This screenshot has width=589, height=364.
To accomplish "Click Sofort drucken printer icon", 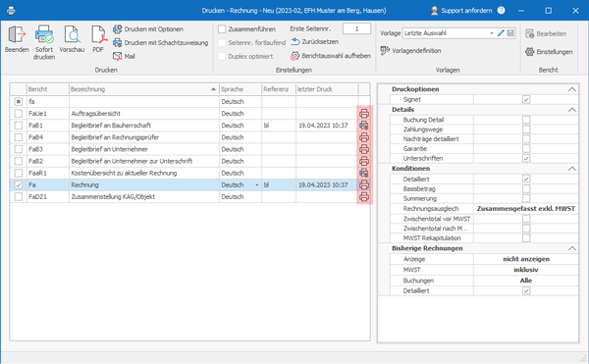I will [44, 34].
